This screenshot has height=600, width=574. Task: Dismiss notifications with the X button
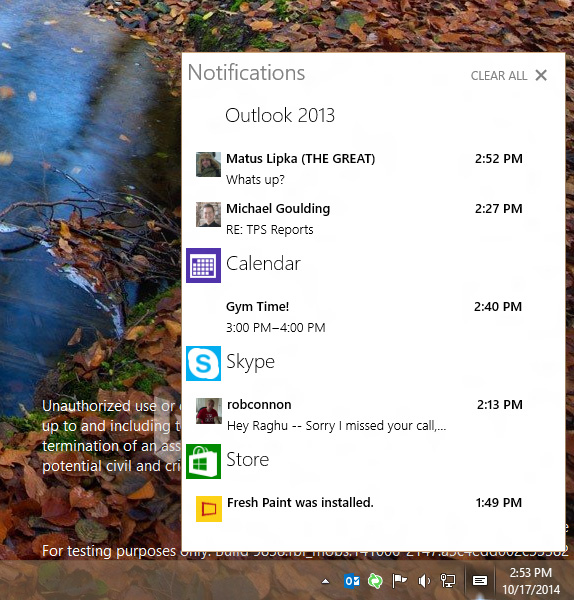point(541,75)
